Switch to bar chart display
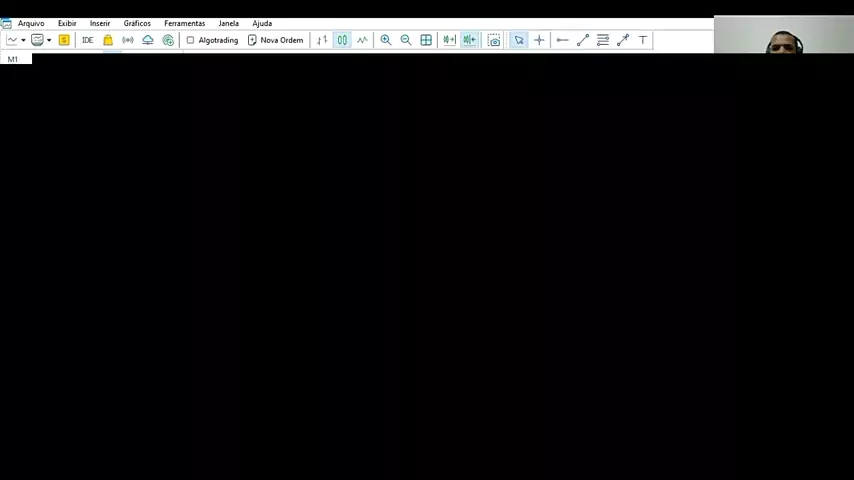Screen dimensions: 854x480 pos(322,40)
